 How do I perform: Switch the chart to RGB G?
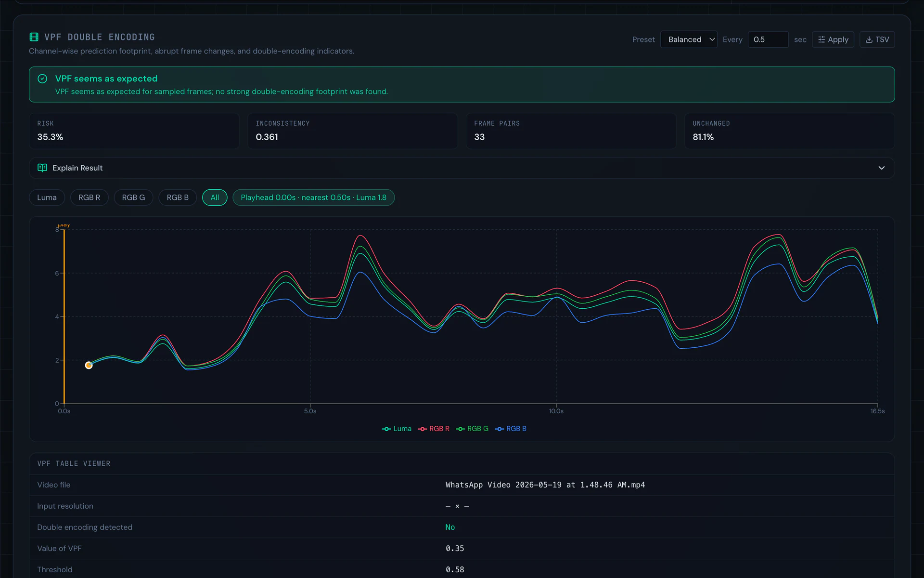pos(133,197)
